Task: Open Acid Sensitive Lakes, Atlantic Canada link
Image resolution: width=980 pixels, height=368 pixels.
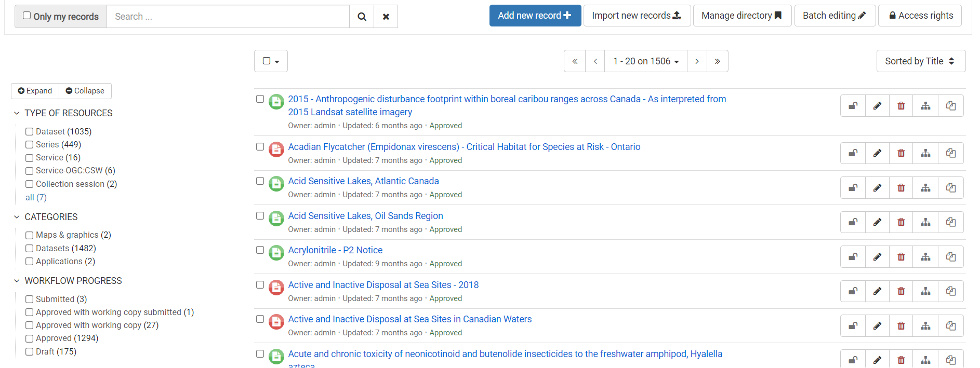Action: tap(364, 181)
